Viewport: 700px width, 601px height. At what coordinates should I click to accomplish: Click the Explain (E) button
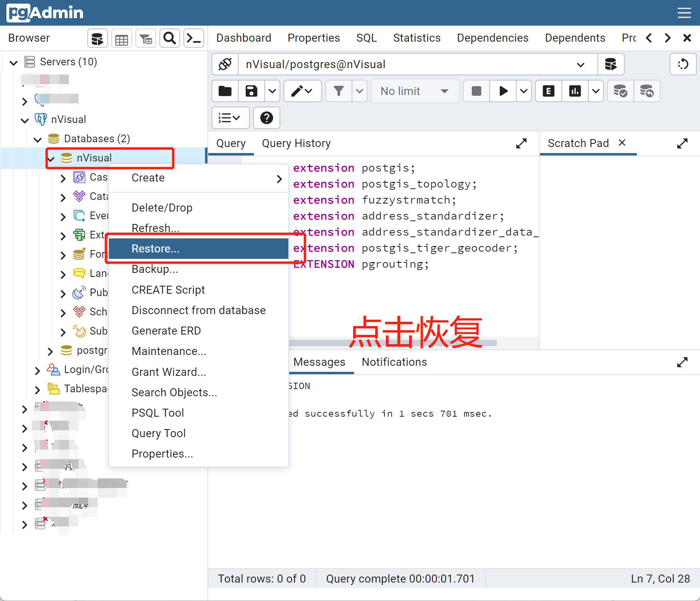click(x=549, y=91)
